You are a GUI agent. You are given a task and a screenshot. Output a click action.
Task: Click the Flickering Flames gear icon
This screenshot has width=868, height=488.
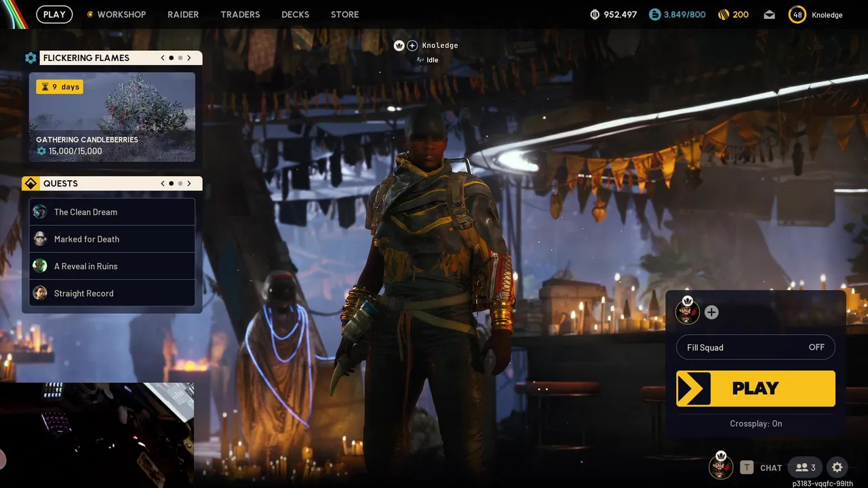point(31,58)
